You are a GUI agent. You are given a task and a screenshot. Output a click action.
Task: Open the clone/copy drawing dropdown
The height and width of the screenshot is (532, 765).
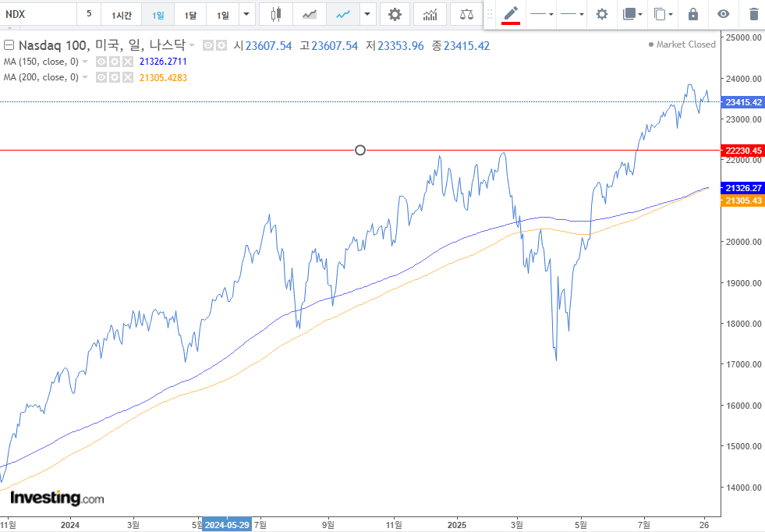(x=663, y=14)
